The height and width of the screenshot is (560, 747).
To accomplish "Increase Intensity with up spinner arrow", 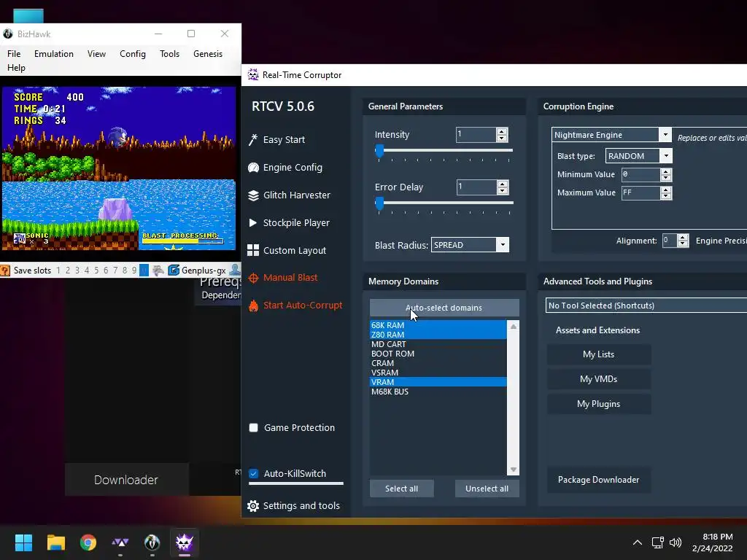I will click(x=502, y=131).
